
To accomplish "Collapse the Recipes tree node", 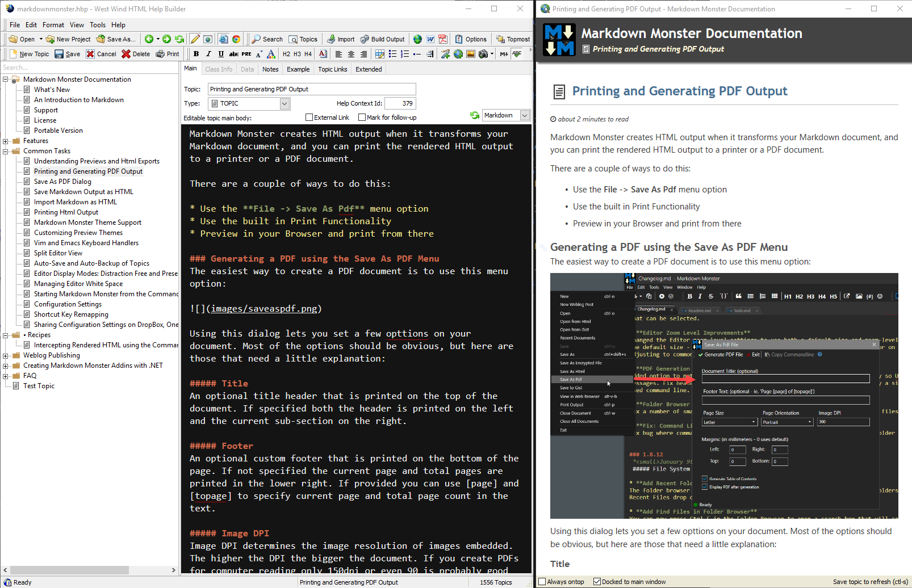I will point(6,335).
